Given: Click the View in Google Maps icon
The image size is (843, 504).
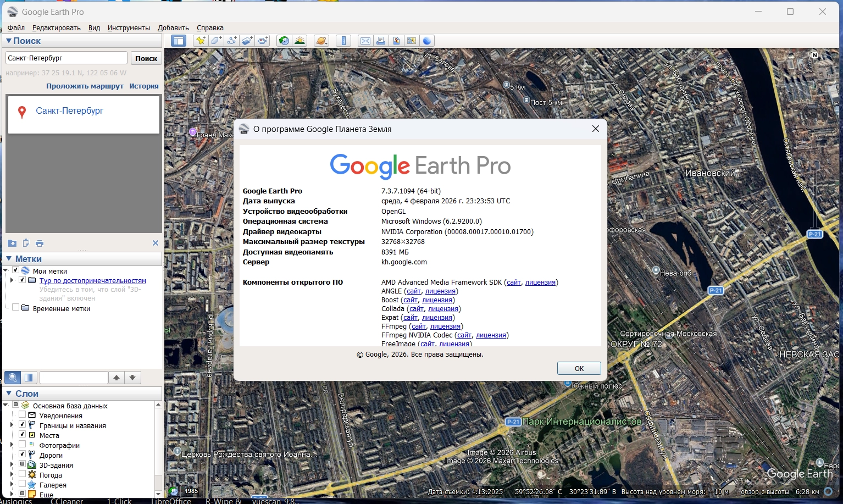Looking at the screenshot, I should (411, 41).
